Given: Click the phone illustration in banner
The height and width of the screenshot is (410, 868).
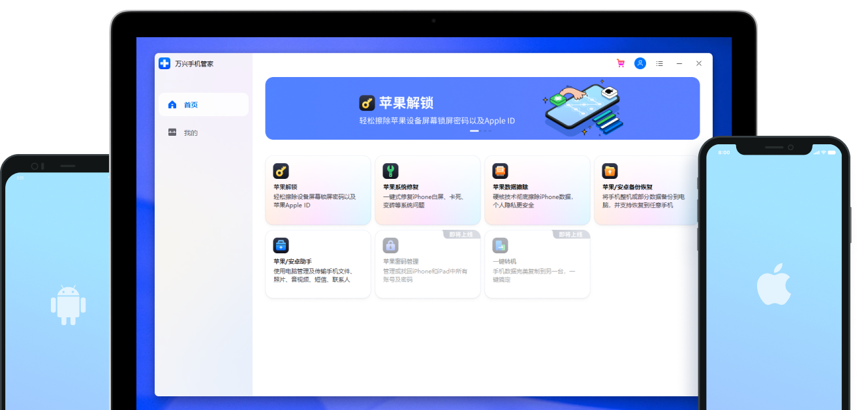Looking at the screenshot, I should click(582, 108).
